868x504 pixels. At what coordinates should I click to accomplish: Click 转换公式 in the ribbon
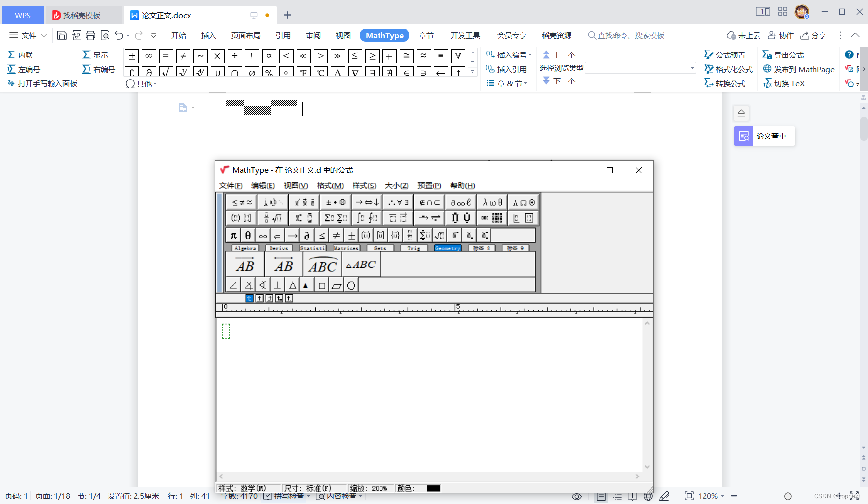(725, 83)
